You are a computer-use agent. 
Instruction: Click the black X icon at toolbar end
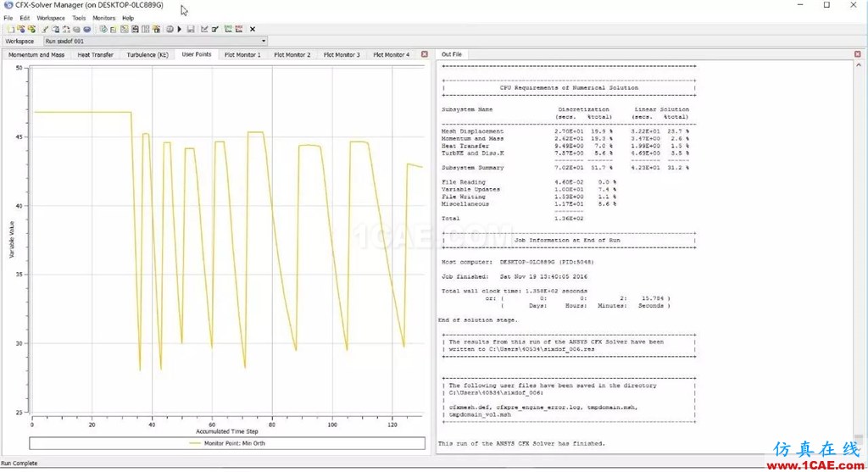click(253, 29)
